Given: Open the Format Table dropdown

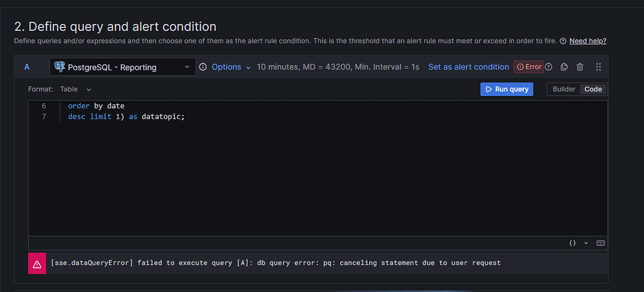Looking at the screenshot, I should pyautogui.click(x=75, y=89).
